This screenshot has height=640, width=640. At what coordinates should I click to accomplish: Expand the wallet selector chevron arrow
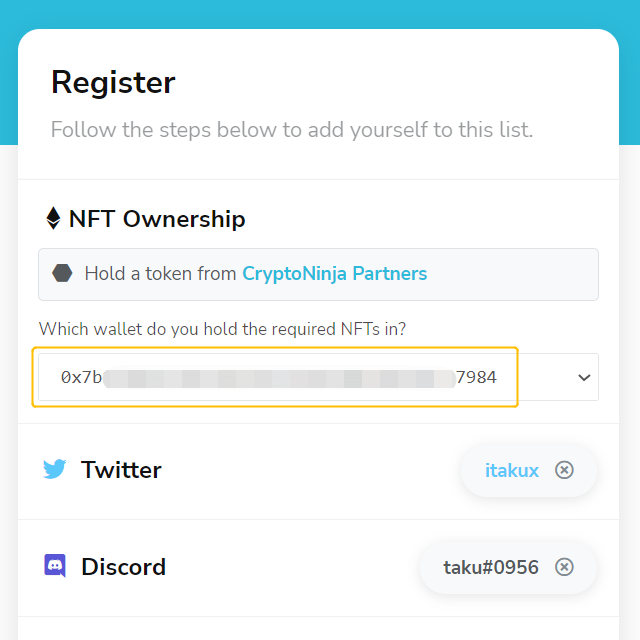coord(584,378)
